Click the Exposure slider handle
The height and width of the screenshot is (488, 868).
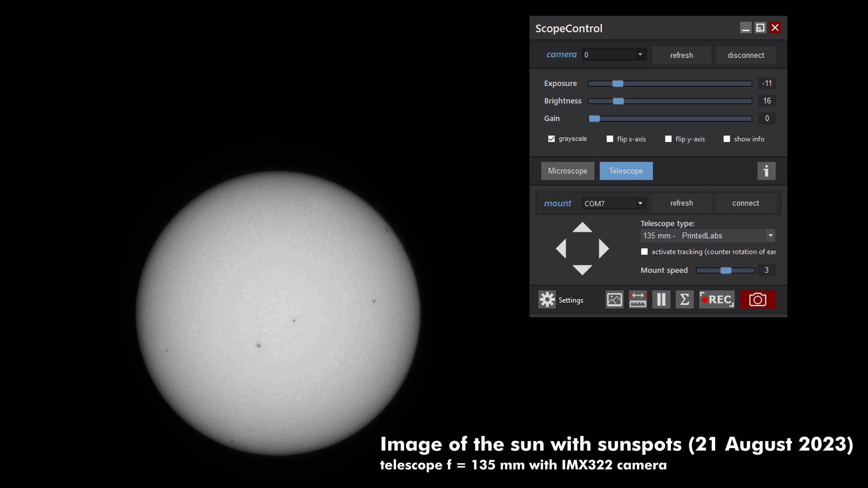click(x=618, y=84)
